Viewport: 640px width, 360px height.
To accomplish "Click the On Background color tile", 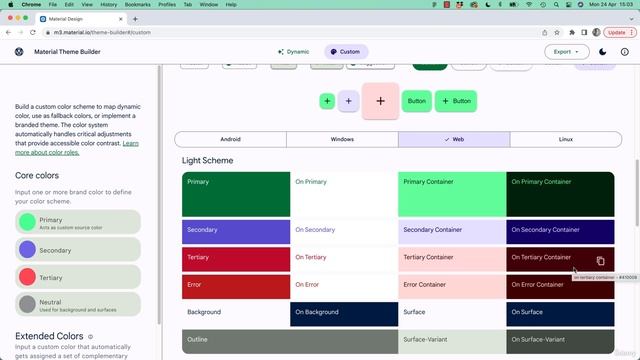I will click(344, 314).
